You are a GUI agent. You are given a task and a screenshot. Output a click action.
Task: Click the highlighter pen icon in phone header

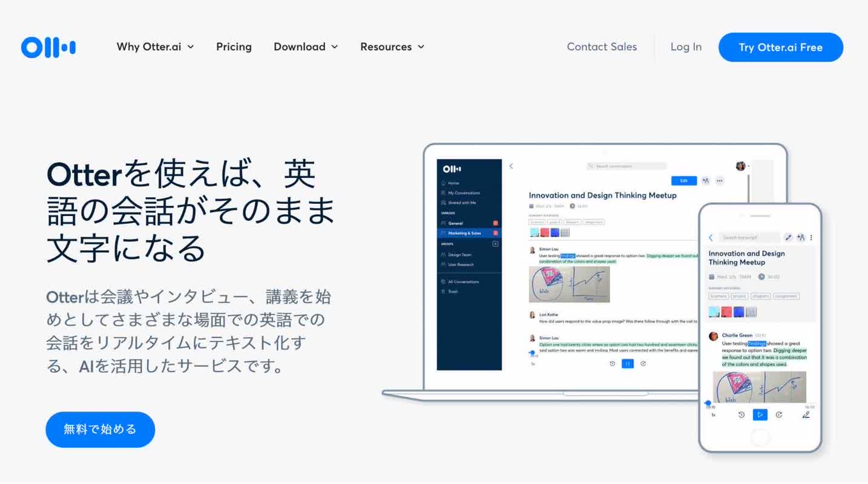coord(788,238)
